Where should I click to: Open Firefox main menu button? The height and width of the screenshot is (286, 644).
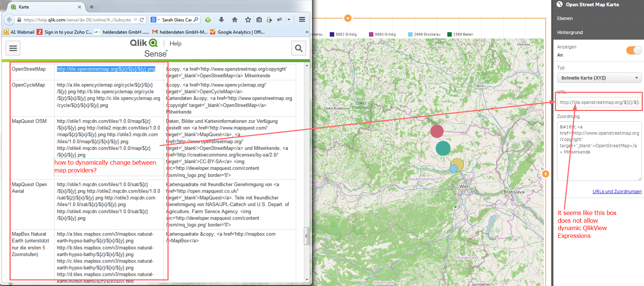pyautogui.click(x=302, y=20)
